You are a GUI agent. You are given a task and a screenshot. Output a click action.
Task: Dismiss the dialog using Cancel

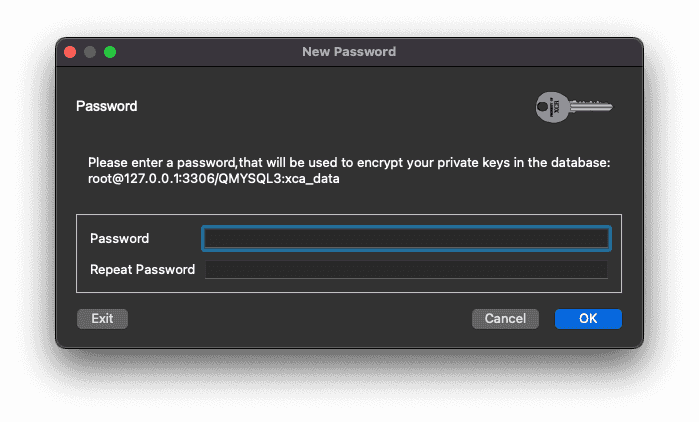(505, 319)
